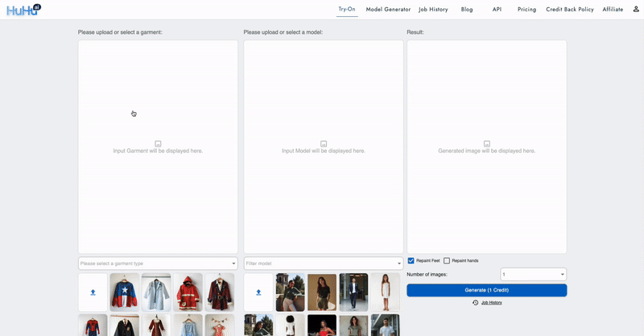Click the garment upload arrow icon
Image resolution: width=644 pixels, height=336 pixels.
pyautogui.click(x=93, y=292)
